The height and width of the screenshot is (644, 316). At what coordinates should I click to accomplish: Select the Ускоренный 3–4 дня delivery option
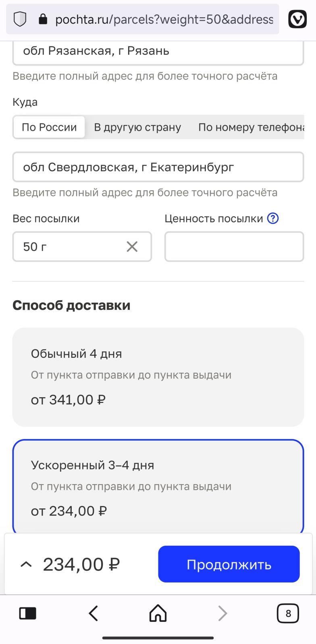coord(158,487)
